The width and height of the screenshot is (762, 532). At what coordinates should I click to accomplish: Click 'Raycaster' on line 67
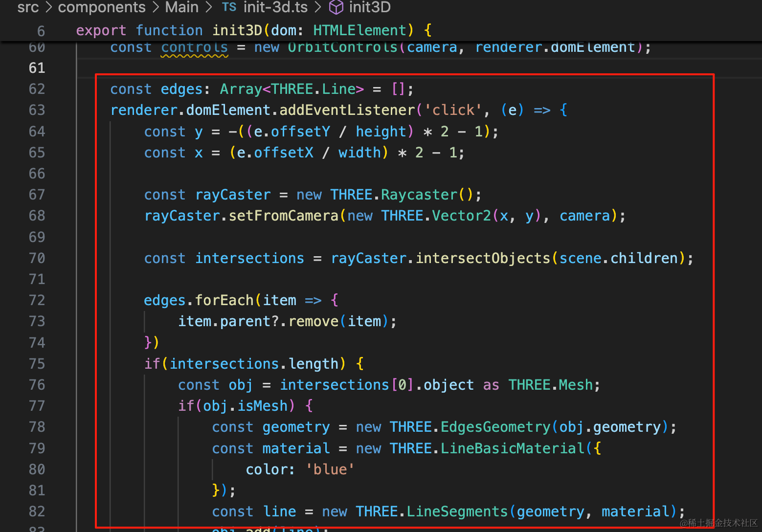coord(419,195)
